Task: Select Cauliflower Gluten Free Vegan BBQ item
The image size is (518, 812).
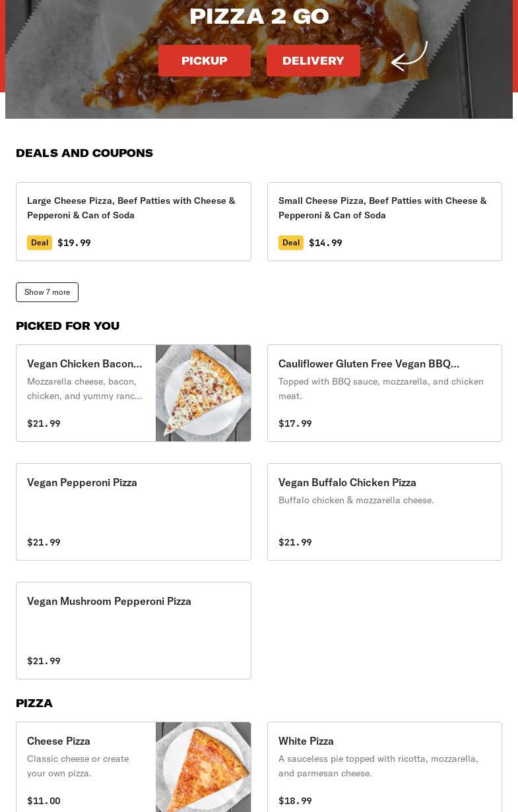Action: (x=384, y=393)
